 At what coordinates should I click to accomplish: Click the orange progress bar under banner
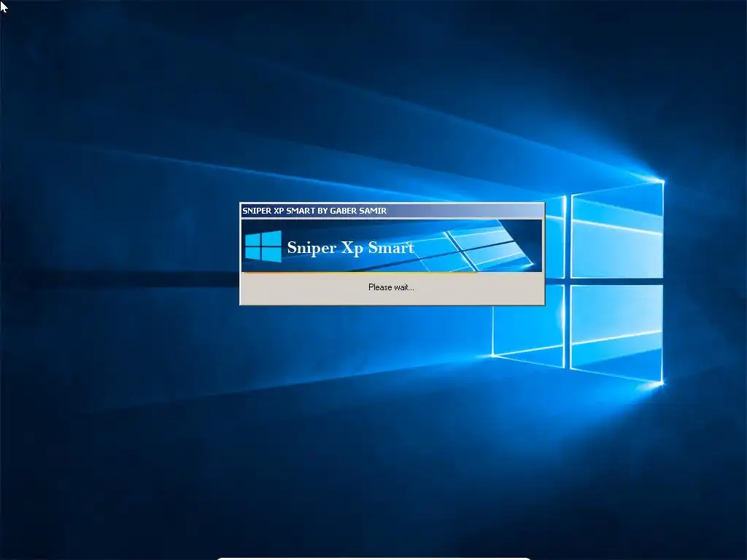[360, 273]
